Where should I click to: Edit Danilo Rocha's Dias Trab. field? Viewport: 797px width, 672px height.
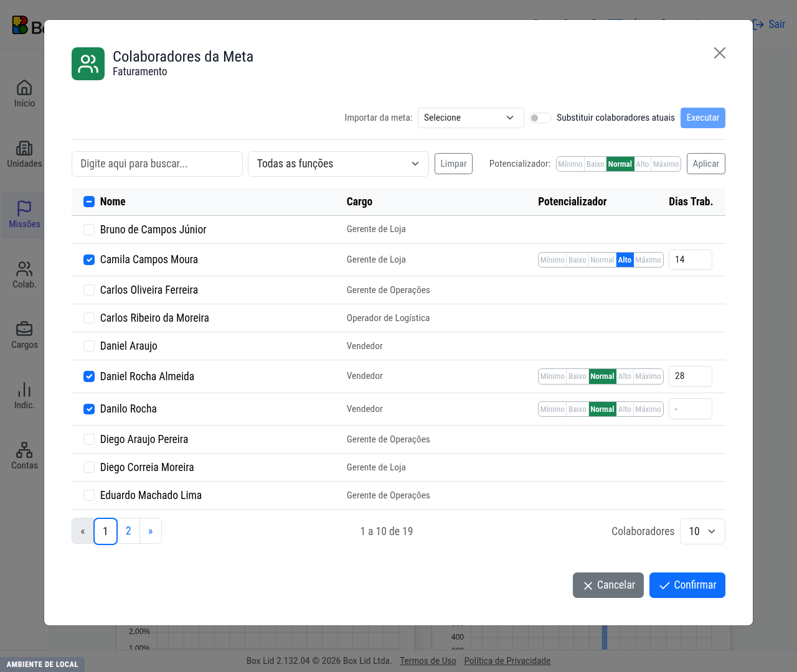click(x=691, y=409)
